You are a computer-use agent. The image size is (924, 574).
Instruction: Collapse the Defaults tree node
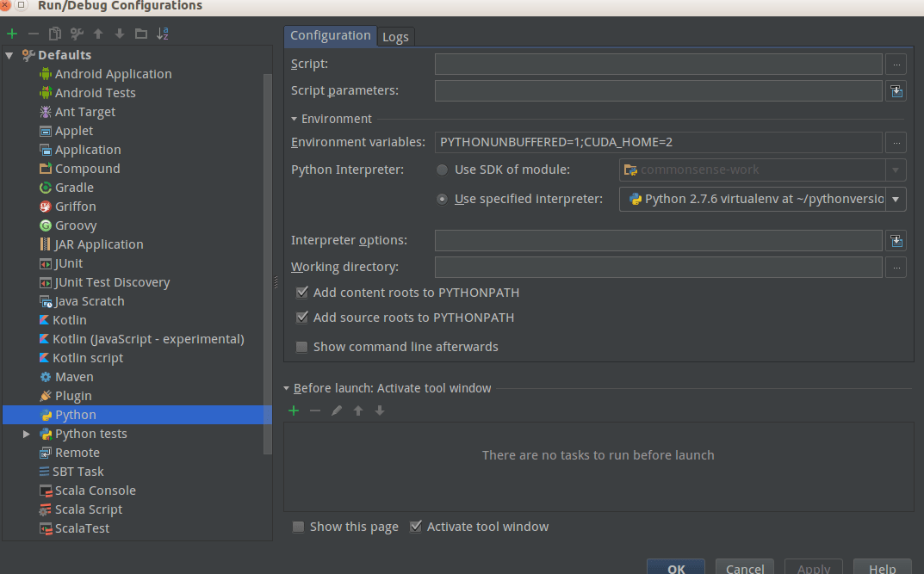(x=9, y=55)
